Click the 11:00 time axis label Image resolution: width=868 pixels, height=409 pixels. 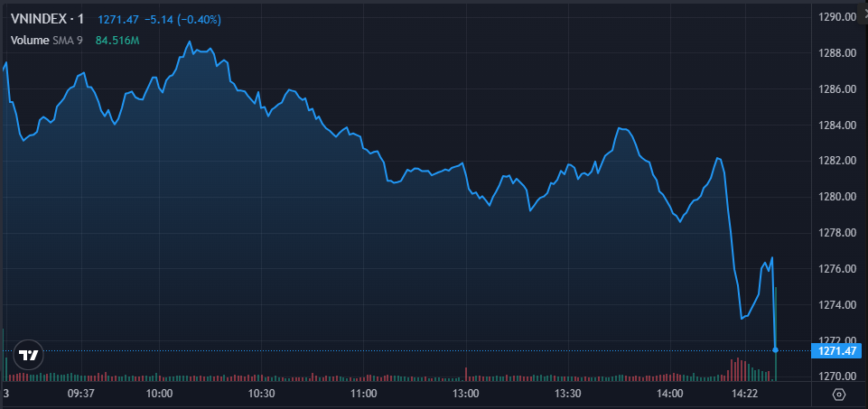pyautogui.click(x=363, y=394)
